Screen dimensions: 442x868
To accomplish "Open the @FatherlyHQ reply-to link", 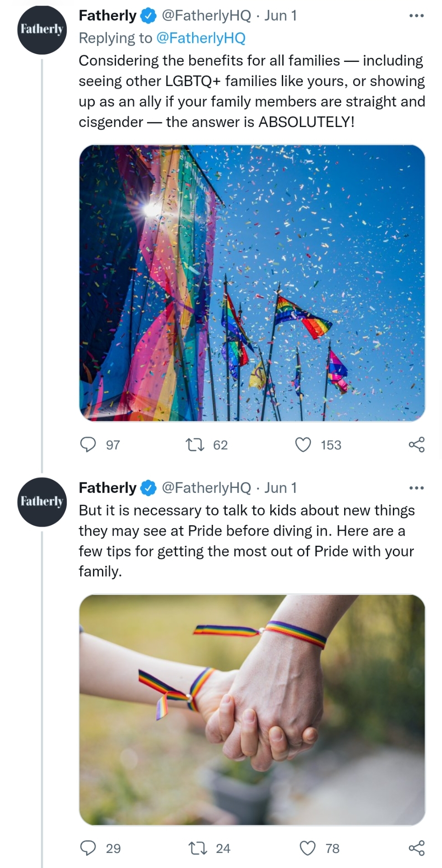I will tap(201, 38).
